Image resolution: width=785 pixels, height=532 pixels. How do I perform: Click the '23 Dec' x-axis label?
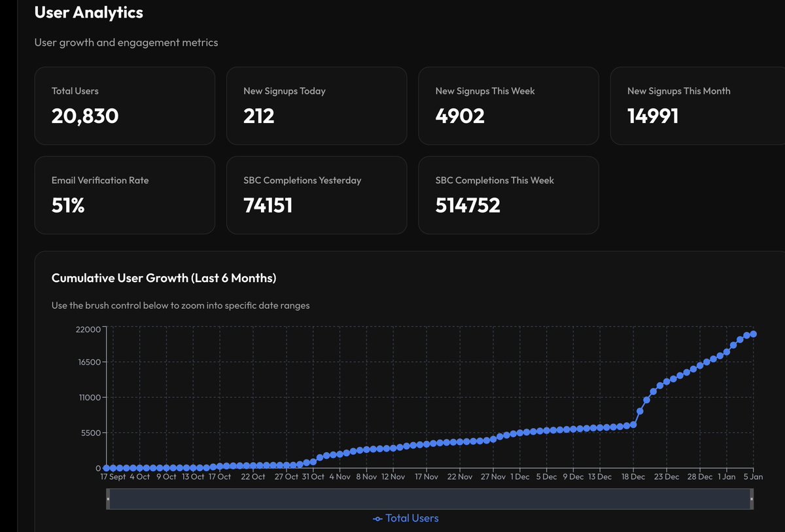pos(667,477)
